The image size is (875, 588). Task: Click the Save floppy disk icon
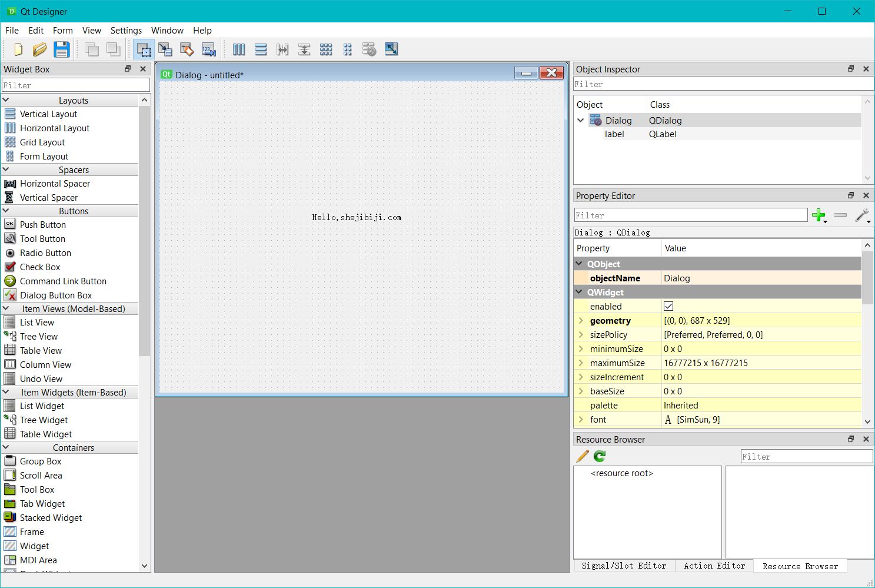point(61,49)
